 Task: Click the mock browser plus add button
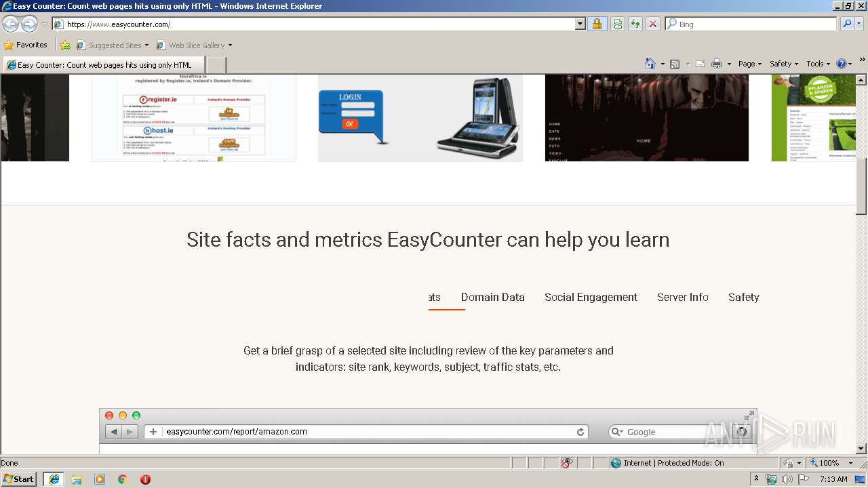[153, 432]
